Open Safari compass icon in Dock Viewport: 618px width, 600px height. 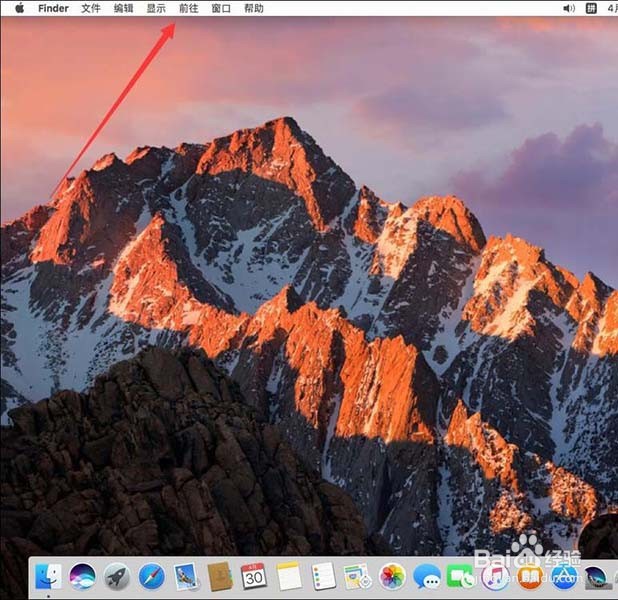pyautogui.click(x=152, y=576)
